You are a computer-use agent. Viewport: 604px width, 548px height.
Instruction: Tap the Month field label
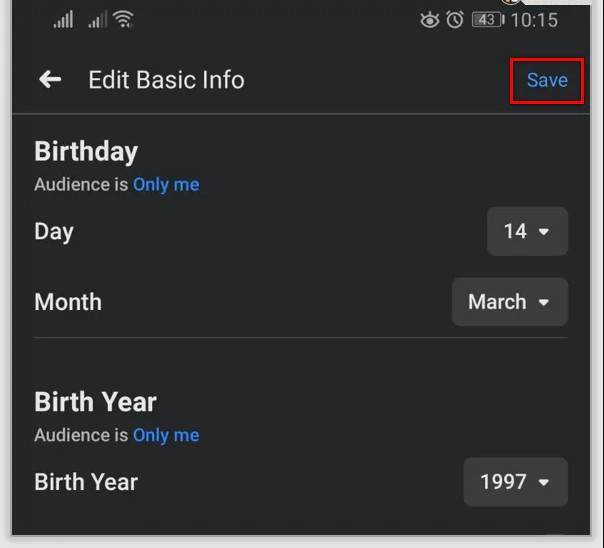pyautogui.click(x=68, y=302)
